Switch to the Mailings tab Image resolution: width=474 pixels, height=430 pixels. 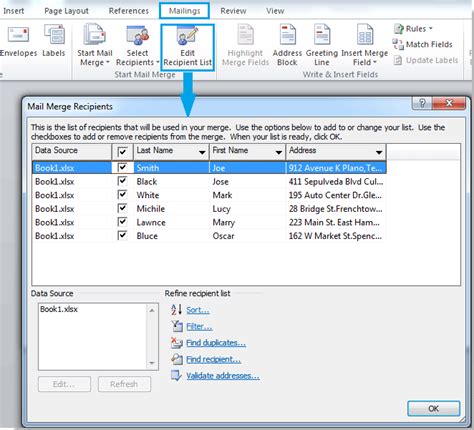(x=184, y=11)
